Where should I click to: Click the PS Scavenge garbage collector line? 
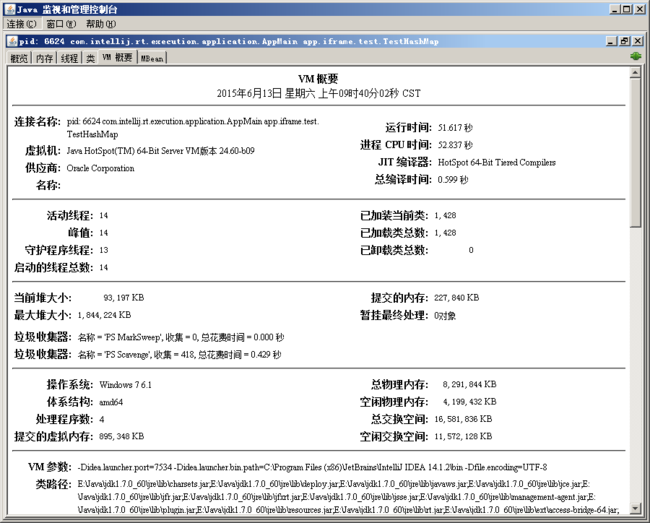pyautogui.click(x=179, y=355)
